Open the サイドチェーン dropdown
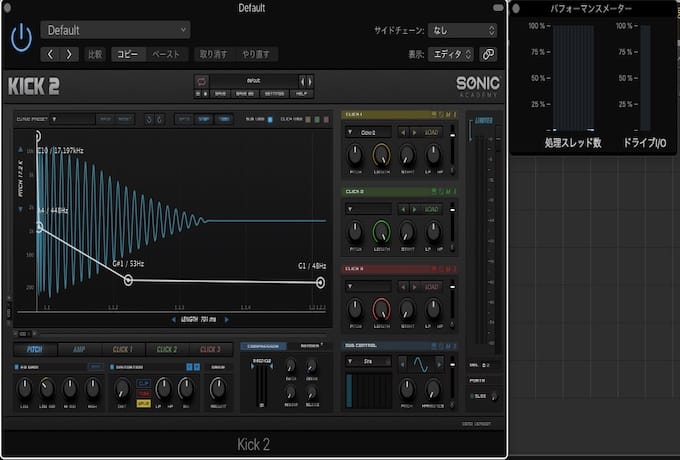The width and height of the screenshot is (680, 460). pyautogui.click(x=462, y=30)
